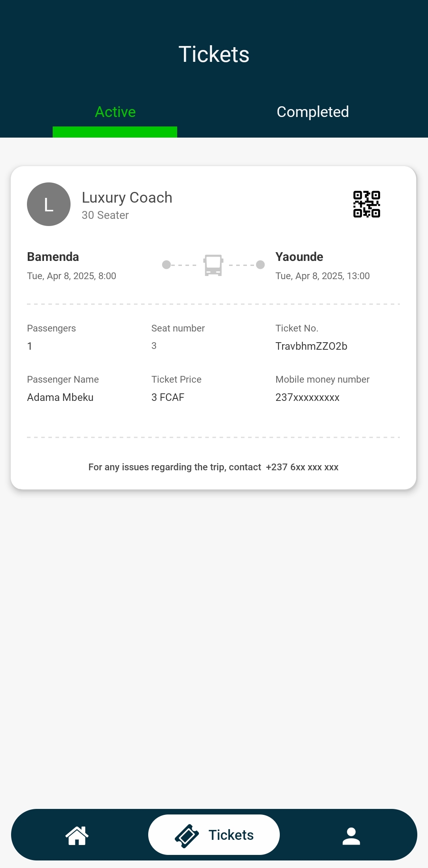Open the ticket QR code

click(x=367, y=204)
